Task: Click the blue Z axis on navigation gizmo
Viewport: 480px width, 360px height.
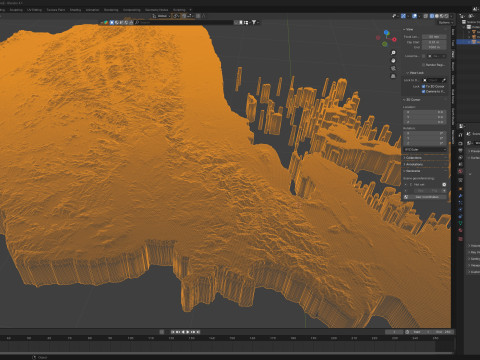Action: [386, 33]
